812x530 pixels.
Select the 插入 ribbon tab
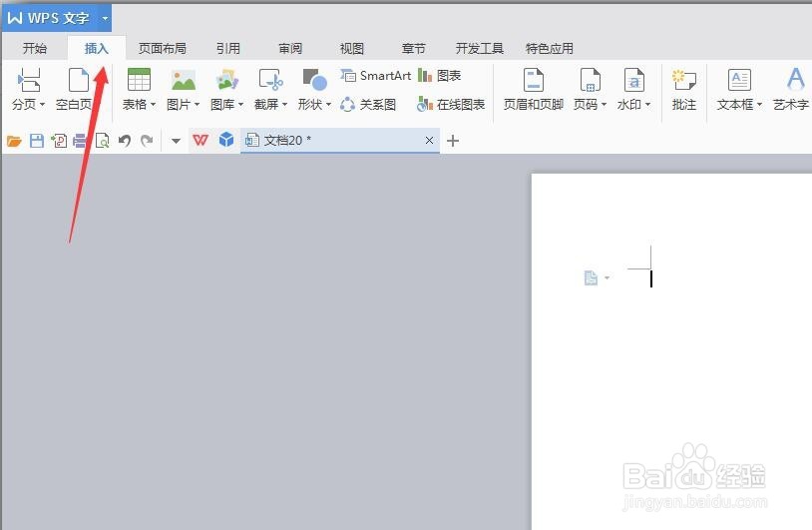pyautogui.click(x=97, y=49)
